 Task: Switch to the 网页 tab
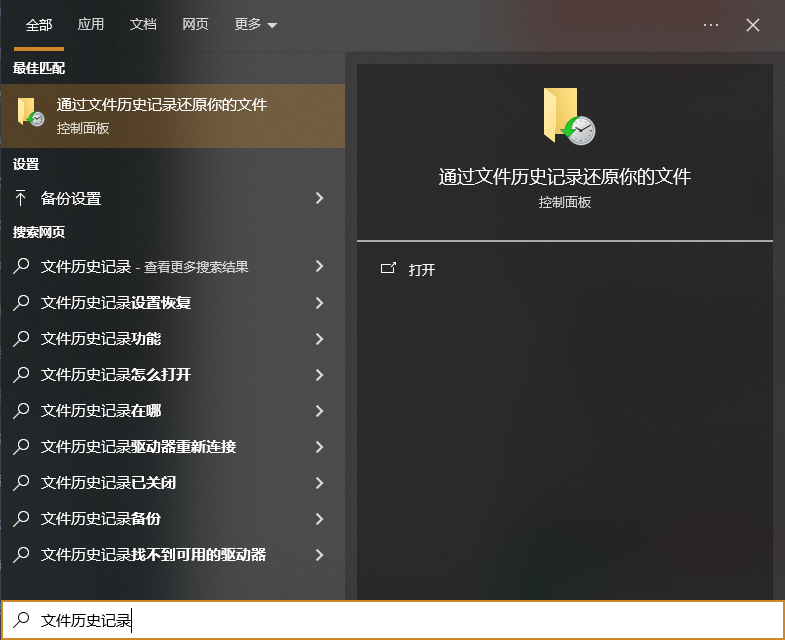tap(195, 25)
